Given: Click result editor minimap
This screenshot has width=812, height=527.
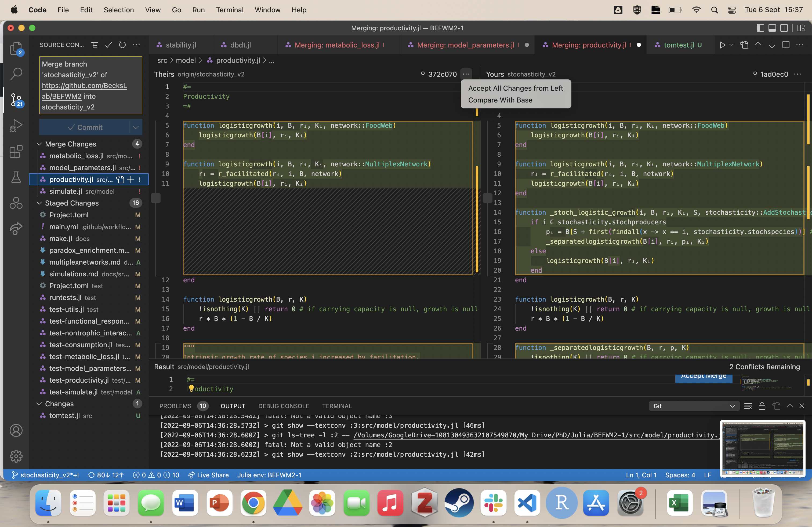Looking at the screenshot, I should pyautogui.click(x=771, y=383).
